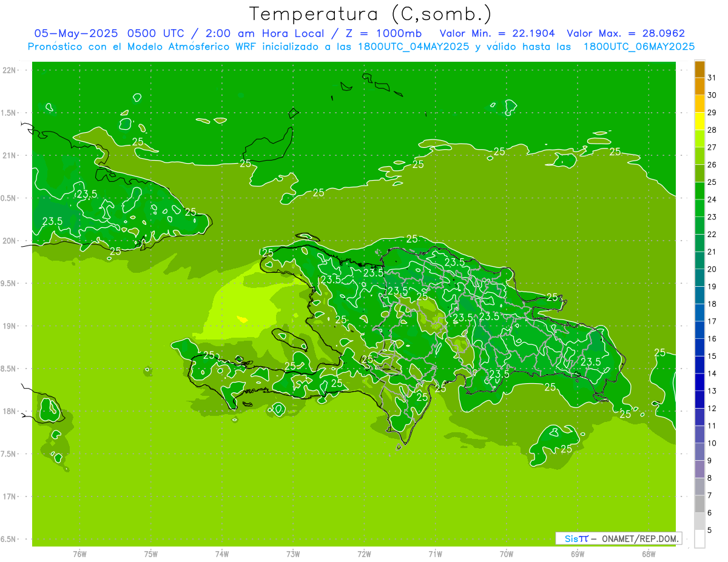This screenshot has height=562, width=728.
Task: Select the date text '05-May-2025 0500 UTC'
Action: [110, 33]
